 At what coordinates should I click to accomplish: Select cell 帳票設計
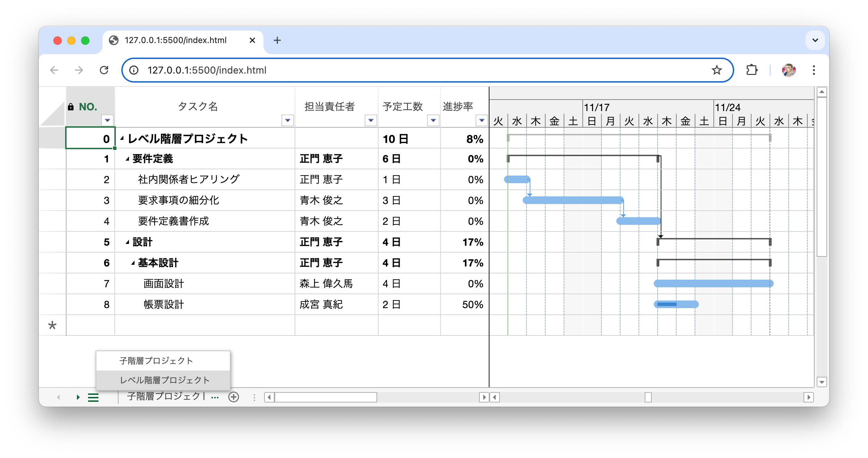point(205,304)
